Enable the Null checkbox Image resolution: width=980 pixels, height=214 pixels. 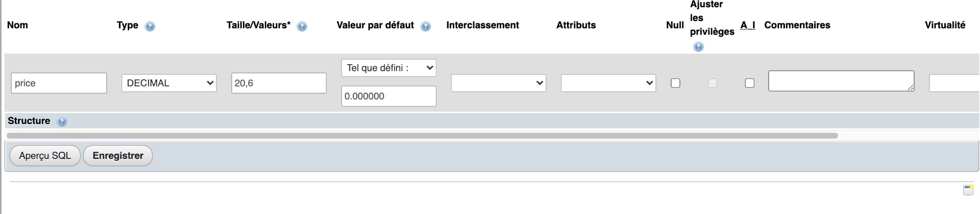pyautogui.click(x=675, y=83)
